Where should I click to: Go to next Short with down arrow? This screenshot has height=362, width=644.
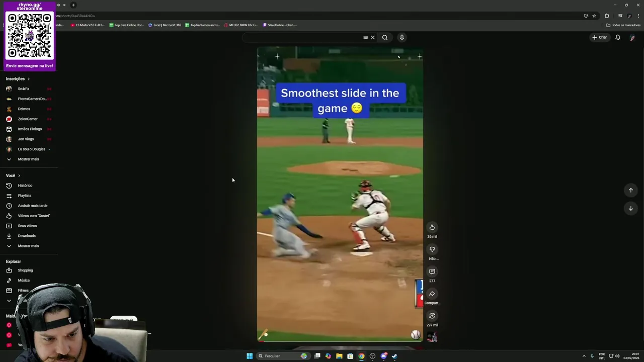[x=630, y=208]
